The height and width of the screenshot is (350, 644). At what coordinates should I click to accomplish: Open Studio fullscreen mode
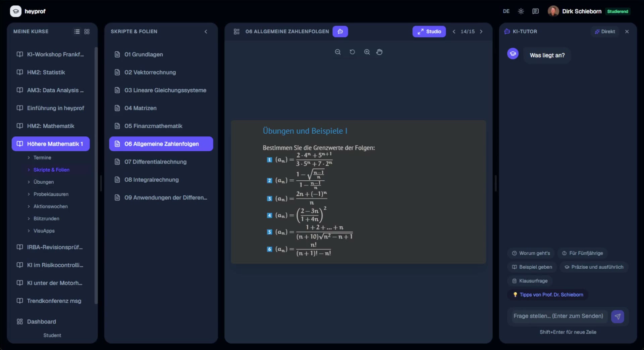[x=429, y=32]
